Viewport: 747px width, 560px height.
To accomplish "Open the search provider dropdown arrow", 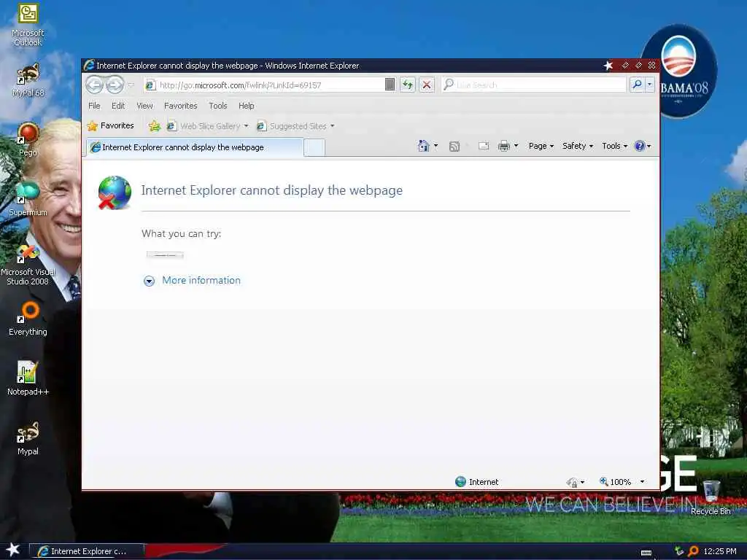I will [649, 85].
